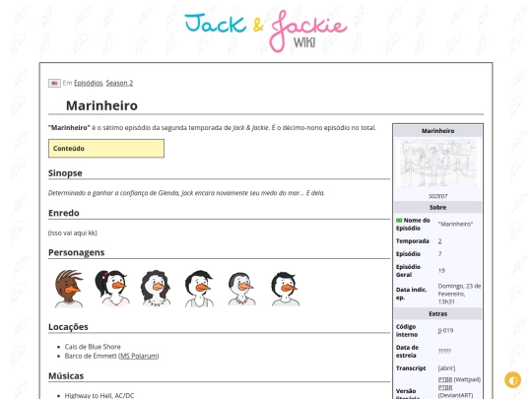Click the italic synopsis sentence
Viewport: 532px width, 399px height.
pyautogui.click(x=186, y=193)
